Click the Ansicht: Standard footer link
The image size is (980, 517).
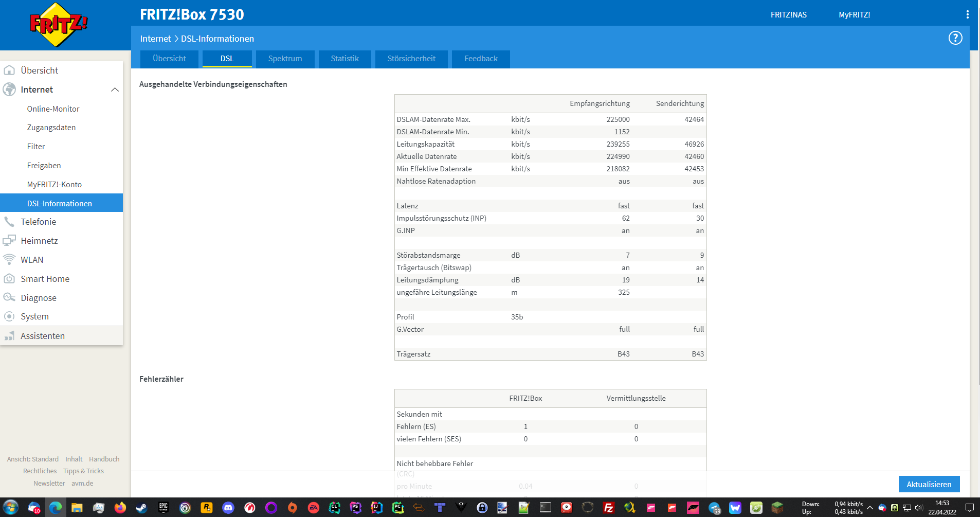33,459
